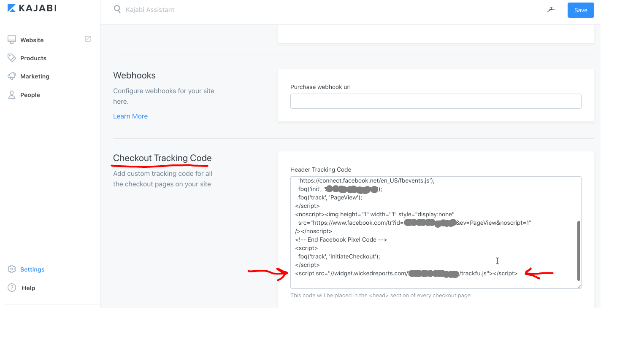
Task: Open website in new tab icon
Action: (88, 39)
